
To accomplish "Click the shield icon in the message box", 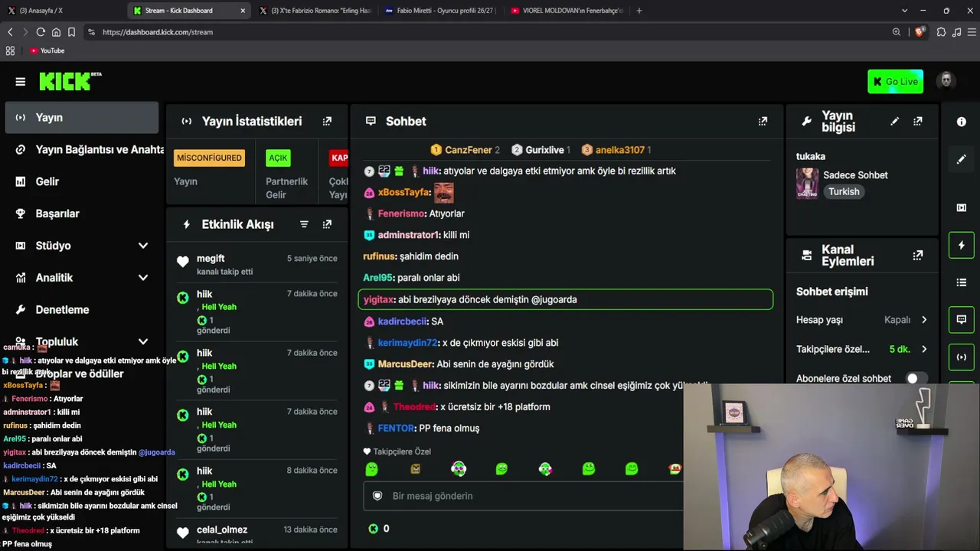I will 377,496.
